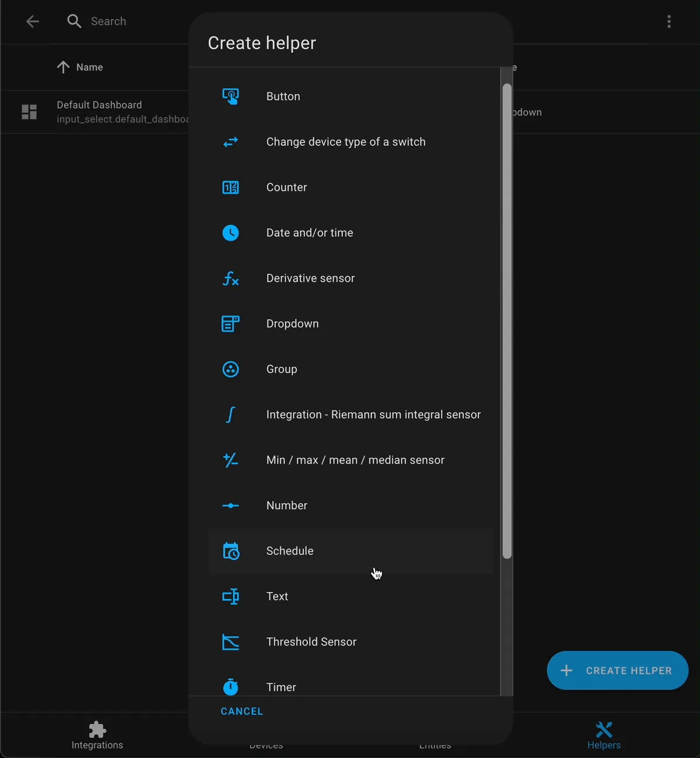This screenshot has width=700, height=758.
Task: Select Min / max / mean / median sensor
Action: pyautogui.click(x=351, y=460)
